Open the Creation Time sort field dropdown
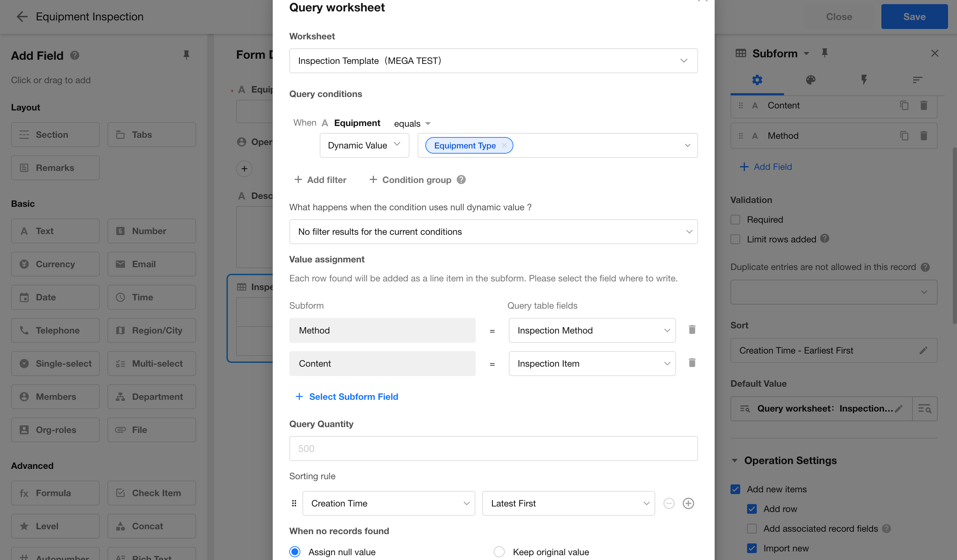Screen dimensions: 957x560 tap(388, 503)
